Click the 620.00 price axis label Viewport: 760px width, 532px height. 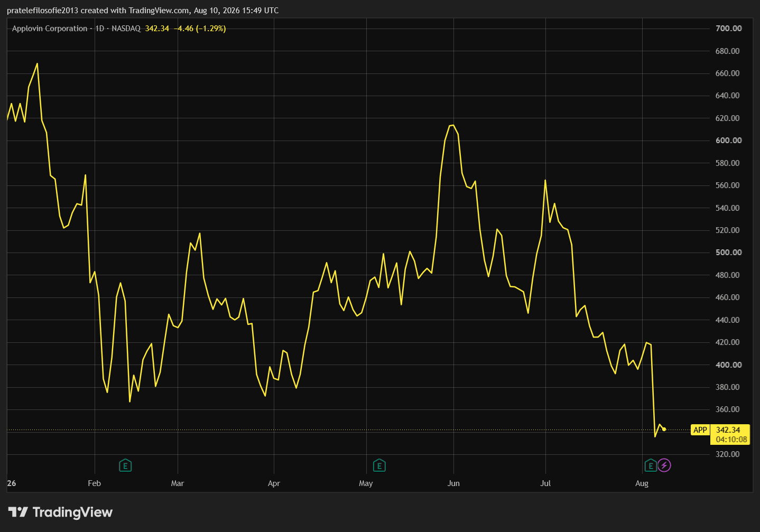[728, 118]
